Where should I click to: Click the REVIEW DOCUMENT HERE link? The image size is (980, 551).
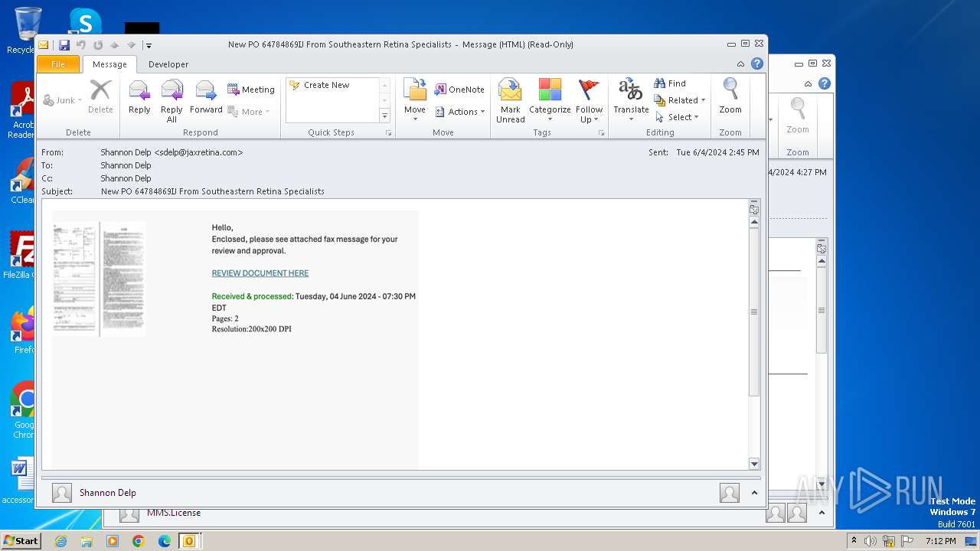coord(260,273)
